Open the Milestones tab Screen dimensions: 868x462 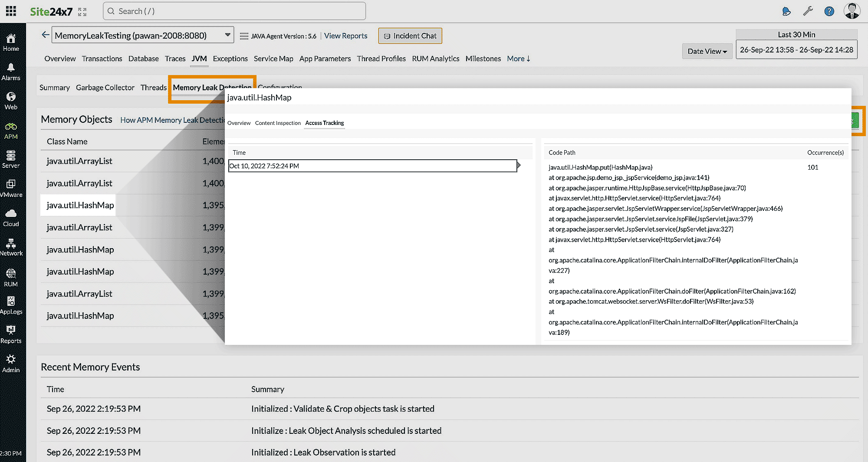pyautogui.click(x=483, y=59)
